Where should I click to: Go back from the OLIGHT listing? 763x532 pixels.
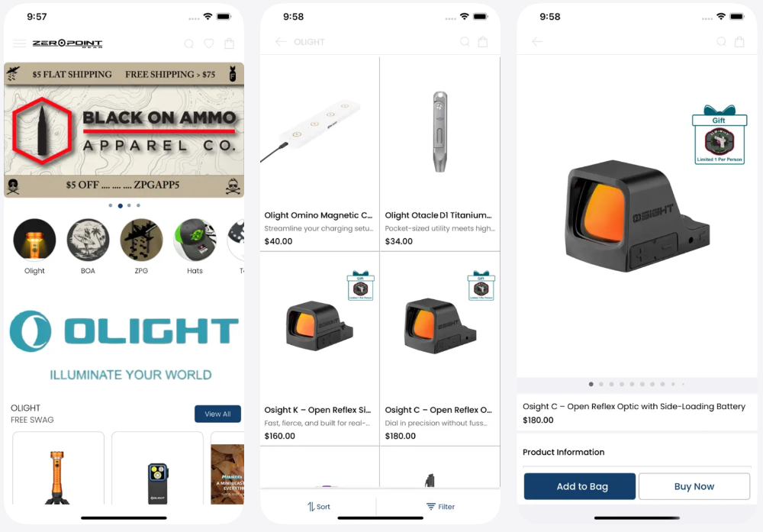tap(281, 42)
